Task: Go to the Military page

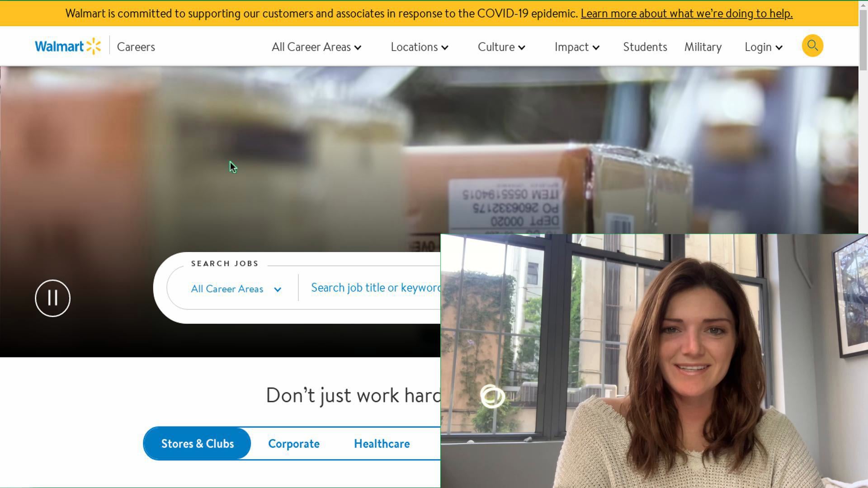Action: 703,47
